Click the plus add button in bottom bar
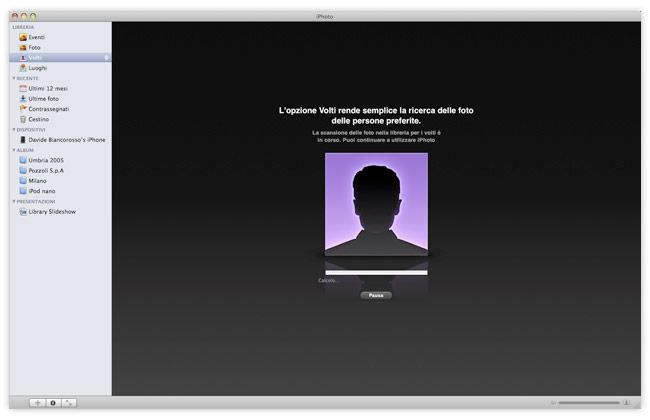The image size is (650, 420). [37, 403]
